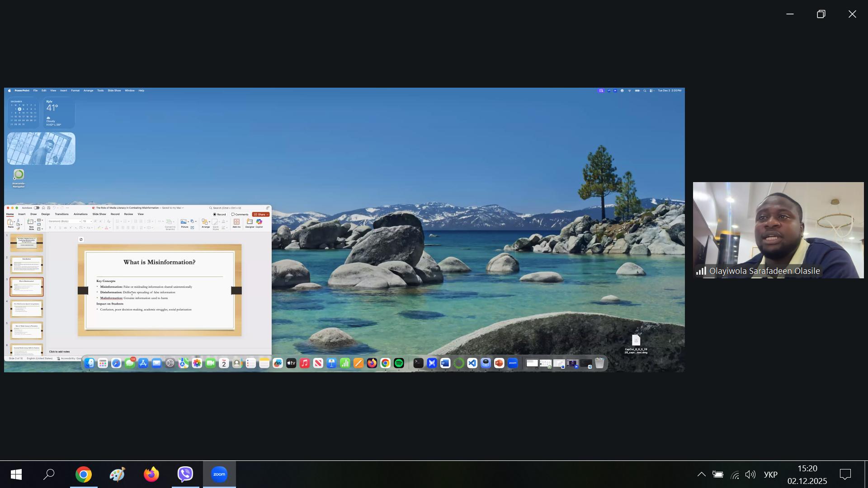Toggle the AutoSave switch
Viewport: 868px width, 488px height.
tap(37, 208)
